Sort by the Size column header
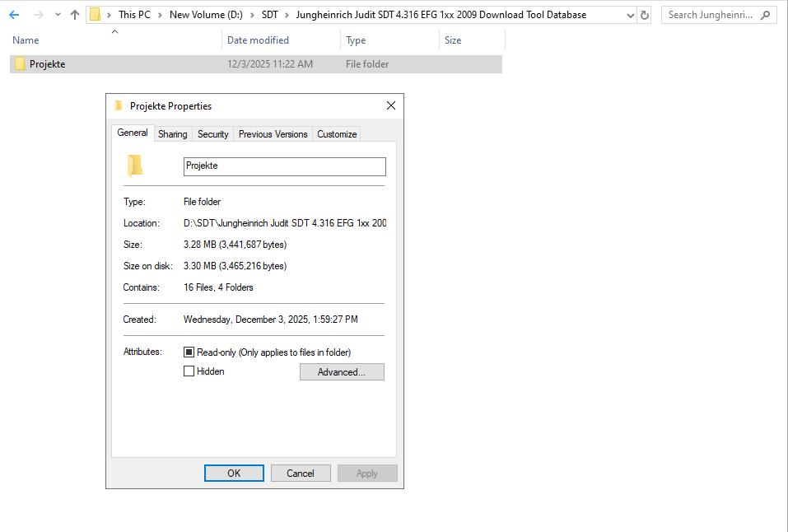 click(x=472, y=40)
